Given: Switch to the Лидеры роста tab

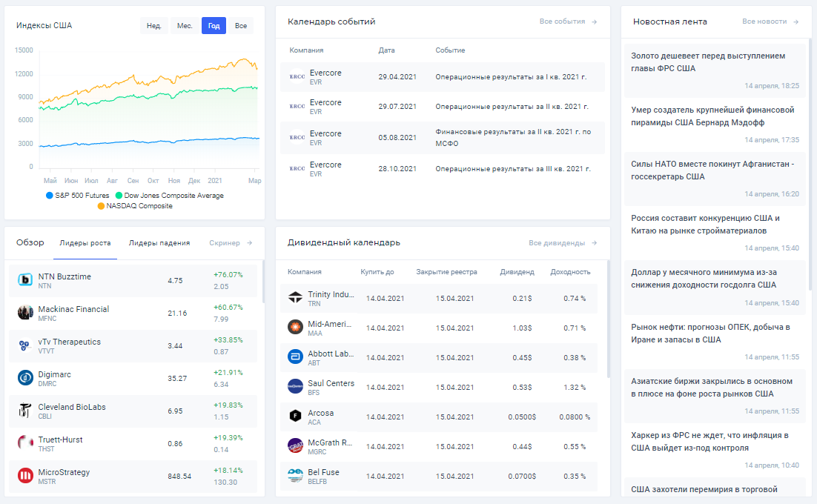Looking at the screenshot, I should (85, 243).
